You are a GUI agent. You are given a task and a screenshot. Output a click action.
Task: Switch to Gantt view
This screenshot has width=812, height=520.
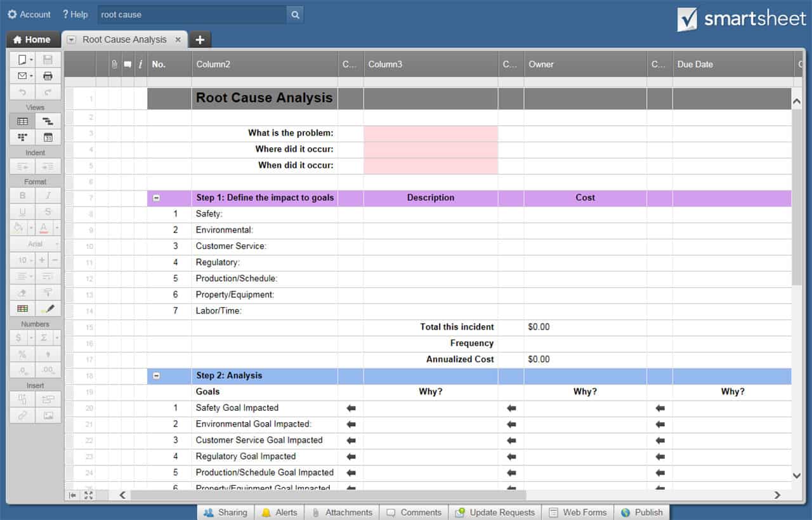(x=48, y=121)
